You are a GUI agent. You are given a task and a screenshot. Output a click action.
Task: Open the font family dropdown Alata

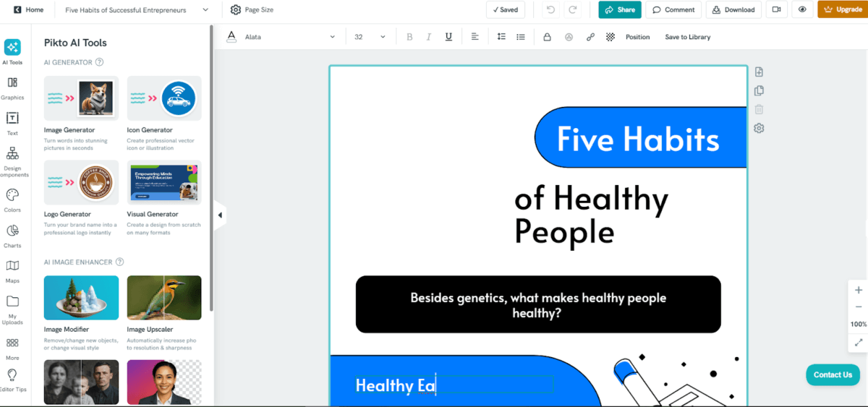click(x=290, y=37)
